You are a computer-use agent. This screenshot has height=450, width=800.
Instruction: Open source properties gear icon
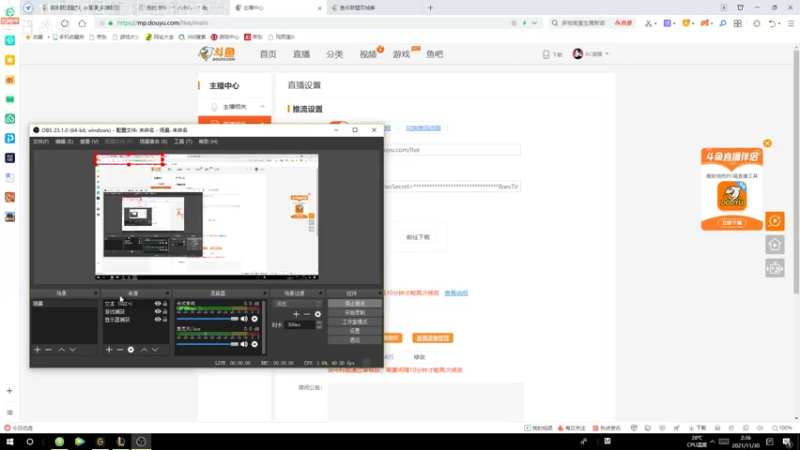[x=131, y=350]
